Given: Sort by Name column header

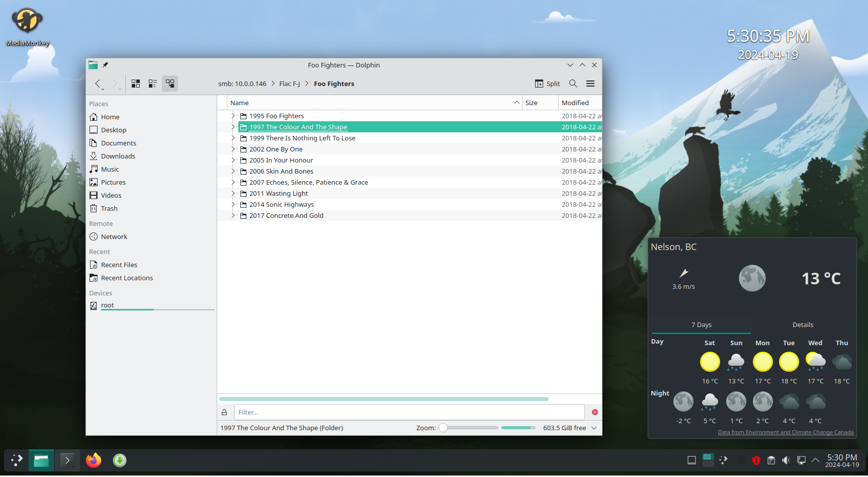Looking at the screenshot, I should 375,103.
